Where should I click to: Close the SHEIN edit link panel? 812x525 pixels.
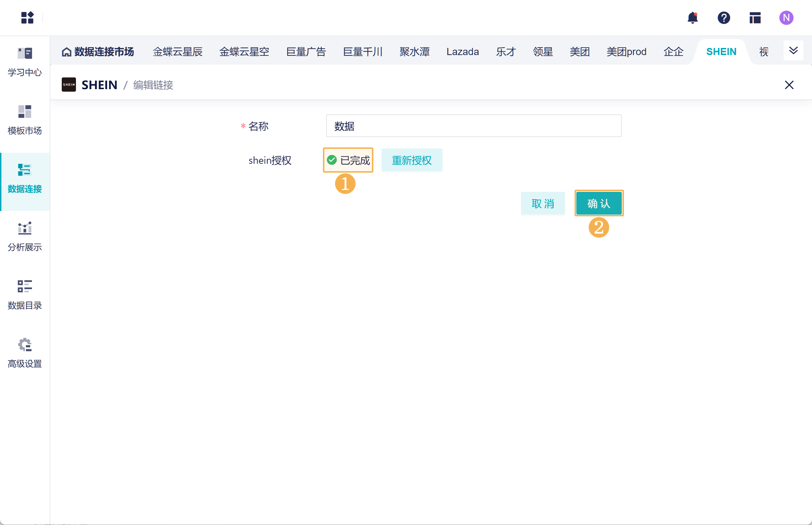(x=789, y=85)
